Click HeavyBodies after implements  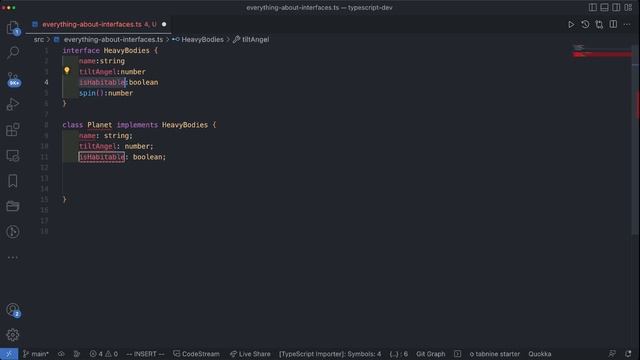(185, 125)
